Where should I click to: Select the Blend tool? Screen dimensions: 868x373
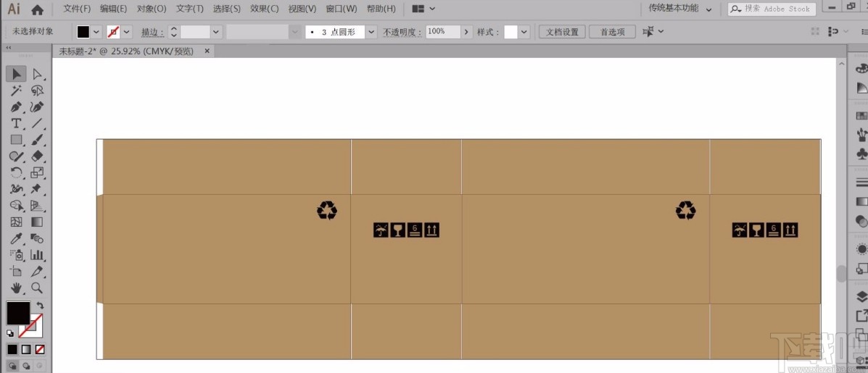point(37,239)
